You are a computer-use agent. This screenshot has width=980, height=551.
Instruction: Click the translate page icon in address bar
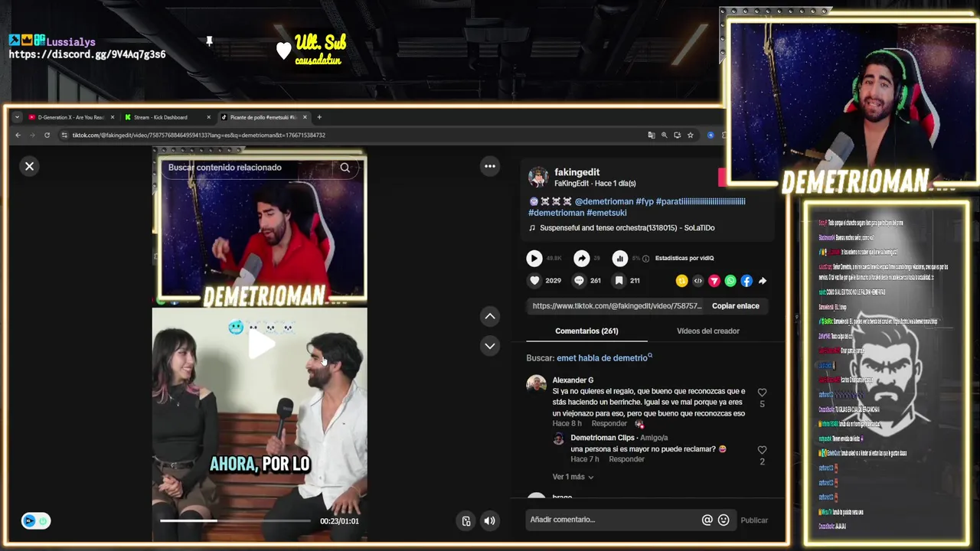(x=652, y=135)
